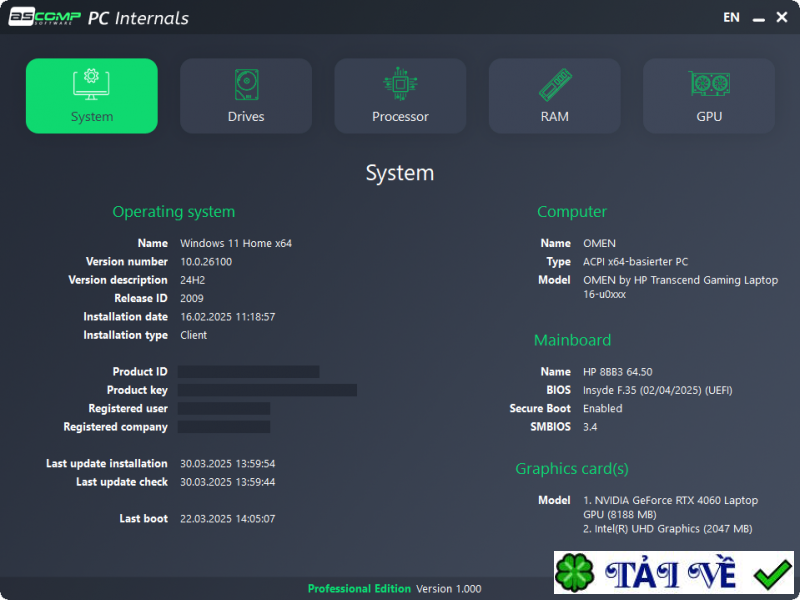Click 'Professional Edition' in footer

point(359,589)
